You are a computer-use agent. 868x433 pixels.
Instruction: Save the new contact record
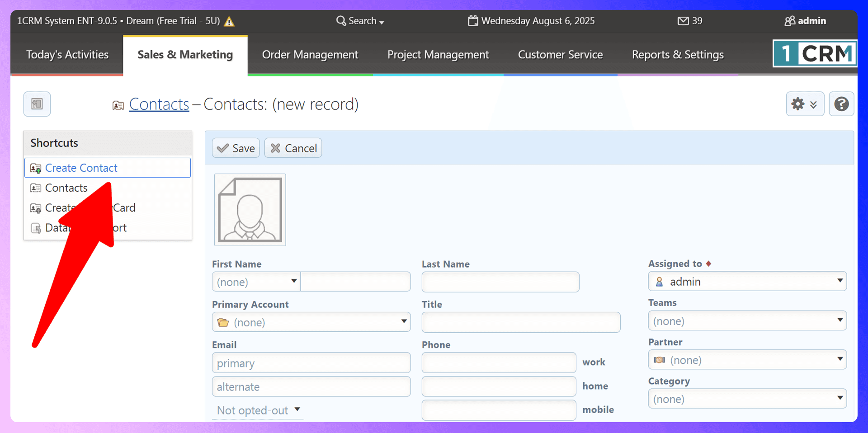click(x=236, y=148)
